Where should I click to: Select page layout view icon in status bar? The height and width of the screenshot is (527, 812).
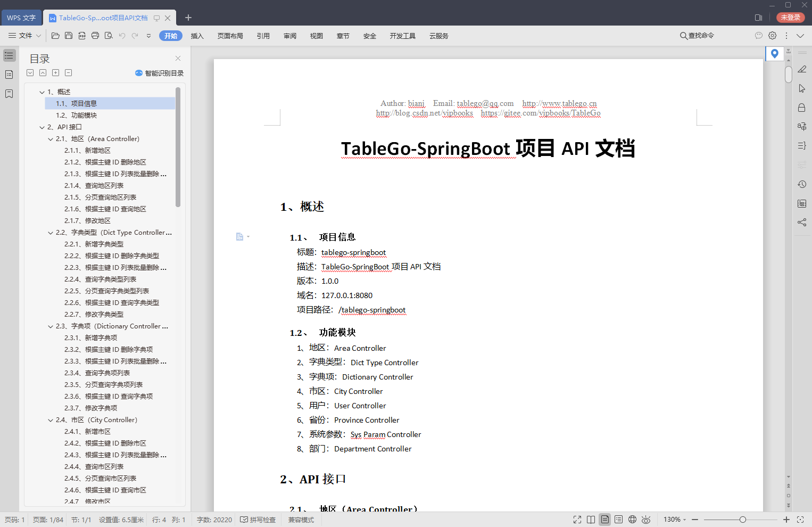coord(605,520)
